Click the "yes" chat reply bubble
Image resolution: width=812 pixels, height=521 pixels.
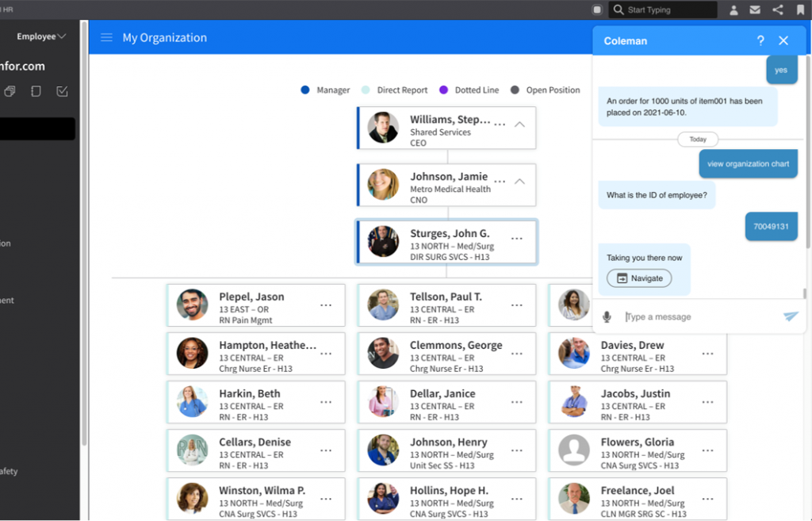pos(781,70)
